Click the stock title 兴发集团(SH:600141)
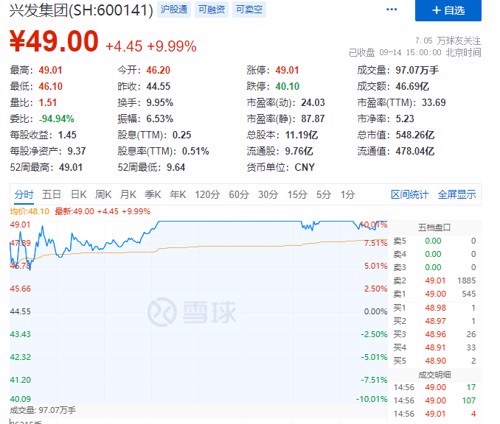 point(81,10)
